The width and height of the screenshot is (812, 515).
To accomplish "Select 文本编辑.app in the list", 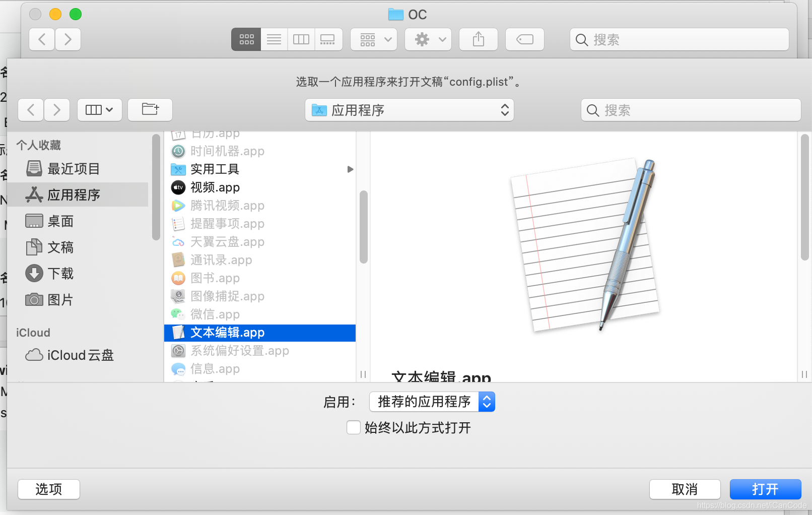I will 260,333.
